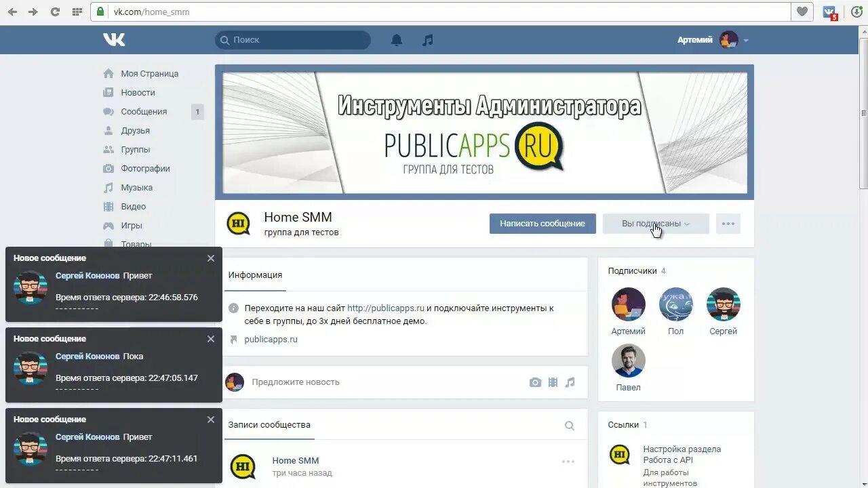The image size is (868, 488).
Task: Open the three-dots group actions menu
Action: coord(728,224)
